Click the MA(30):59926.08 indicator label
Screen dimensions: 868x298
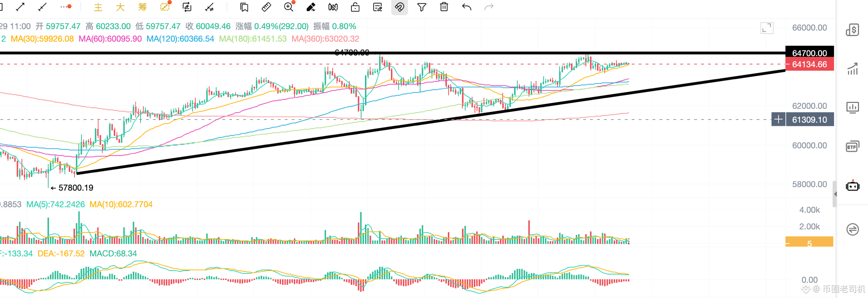click(x=42, y=39)
